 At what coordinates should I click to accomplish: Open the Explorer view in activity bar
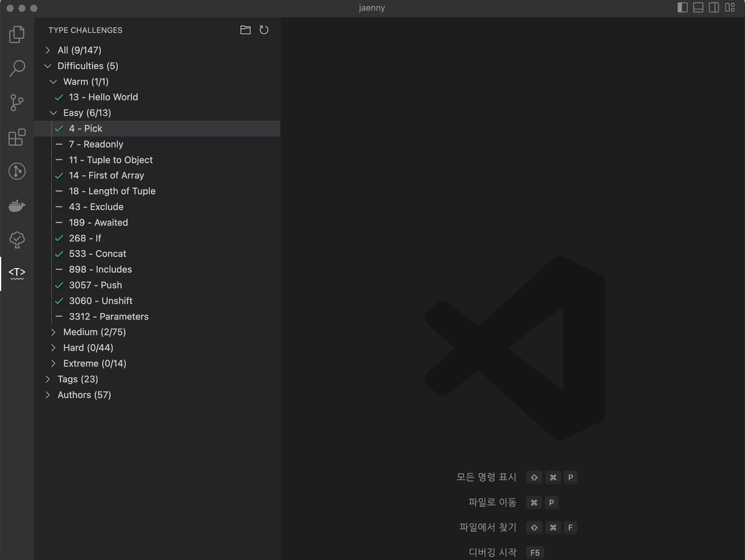pyautogui.click(x=17, y=34)
